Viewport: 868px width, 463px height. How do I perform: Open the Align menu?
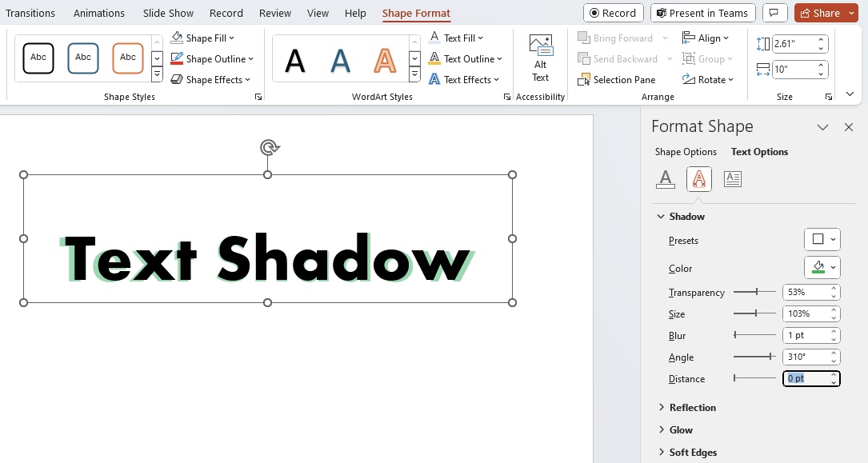706,38
